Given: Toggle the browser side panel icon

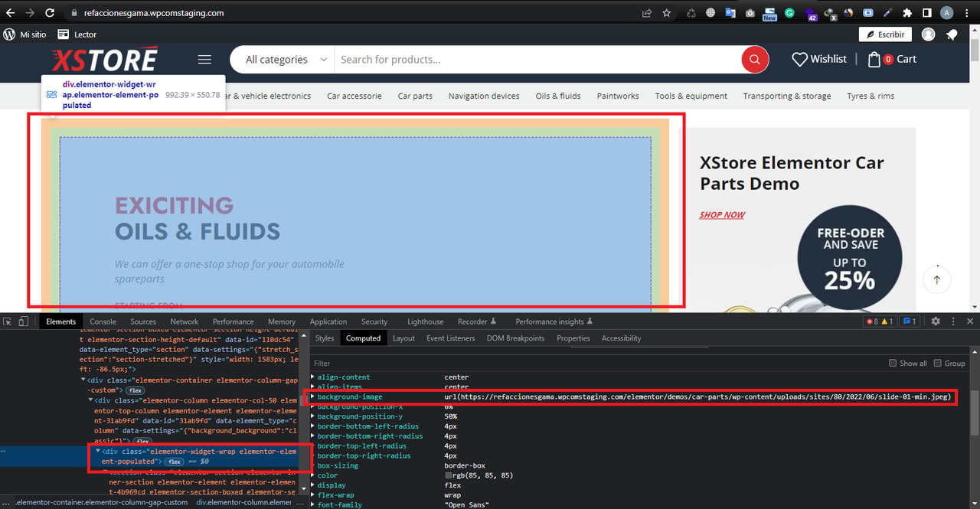Looking at the screenshot, I should pos(926,13).
